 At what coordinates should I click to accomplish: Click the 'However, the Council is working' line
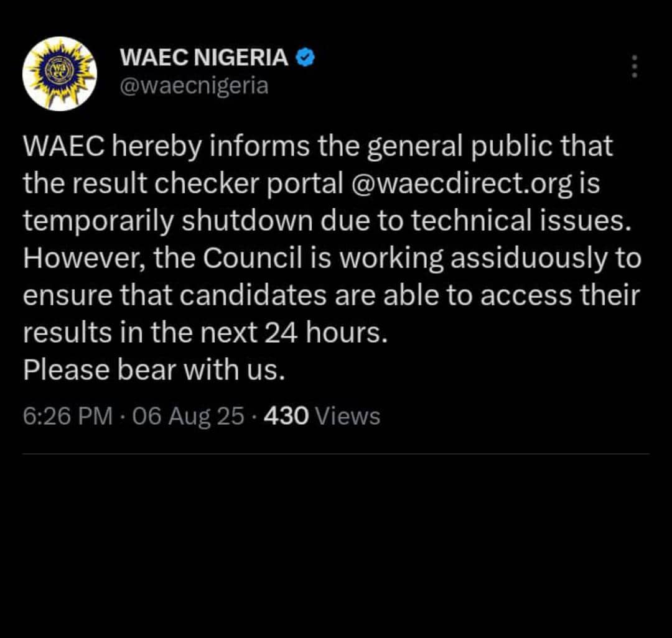coord(332,258)
